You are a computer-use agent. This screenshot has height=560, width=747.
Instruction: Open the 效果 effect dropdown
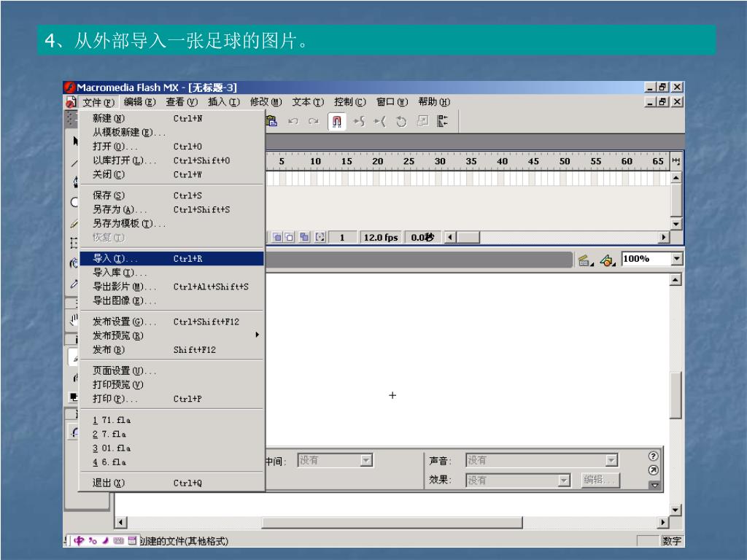(564, 481)
